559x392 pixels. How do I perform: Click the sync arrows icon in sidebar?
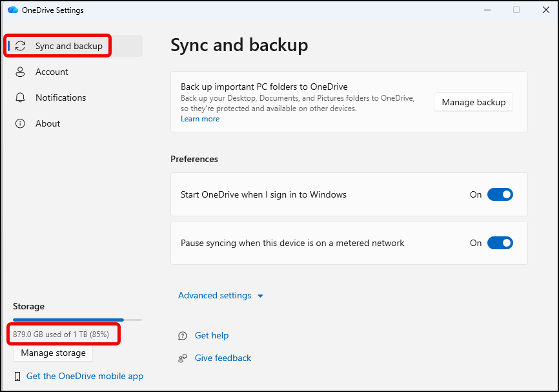[x=21, y=46]
